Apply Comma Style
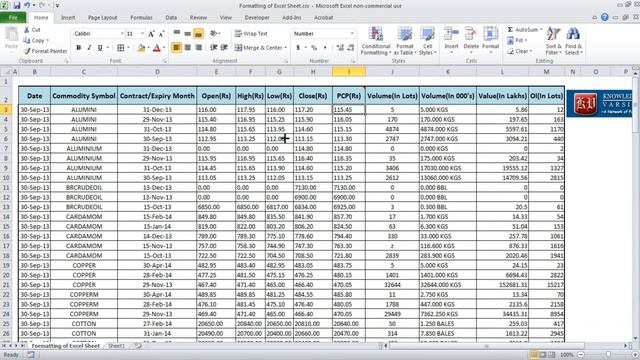Screen dimensions: 640x360 (x=325, y=48)
